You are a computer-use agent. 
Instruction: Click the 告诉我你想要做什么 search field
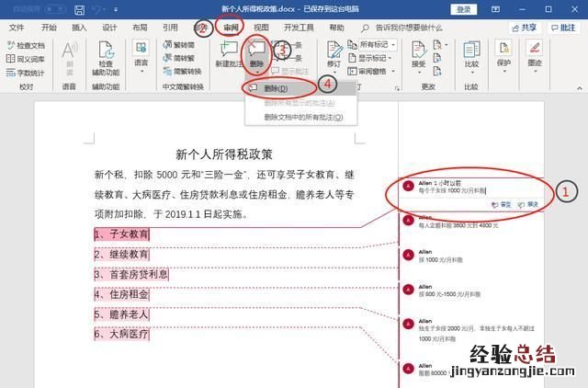click(x=409, y=28)
